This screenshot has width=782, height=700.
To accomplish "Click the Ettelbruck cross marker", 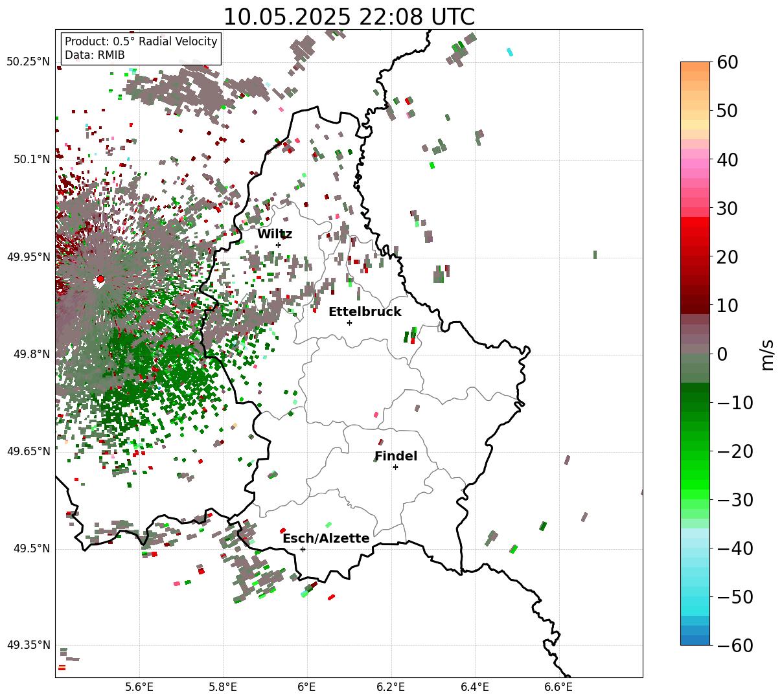I will (350, 322).
